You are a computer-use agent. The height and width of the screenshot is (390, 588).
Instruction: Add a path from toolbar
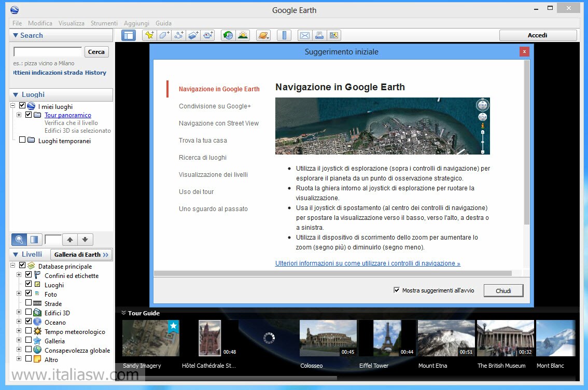click(x=179, y=35)
